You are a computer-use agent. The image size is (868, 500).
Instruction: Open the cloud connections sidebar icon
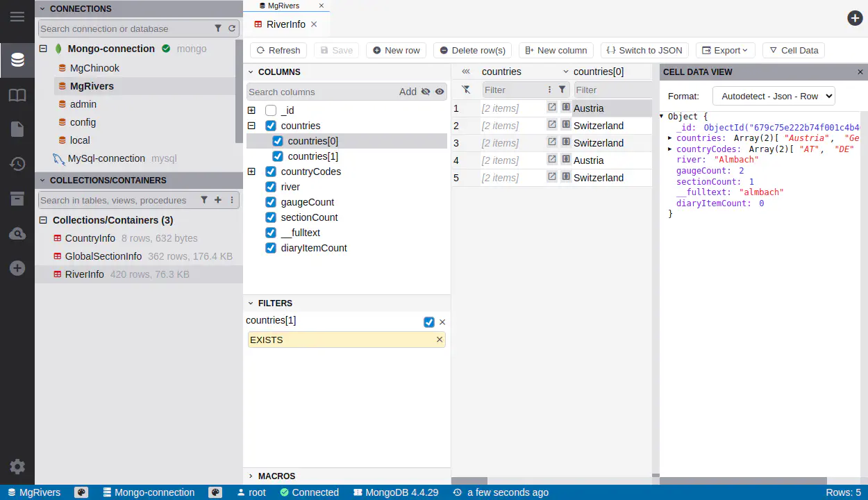pos(17,233)
